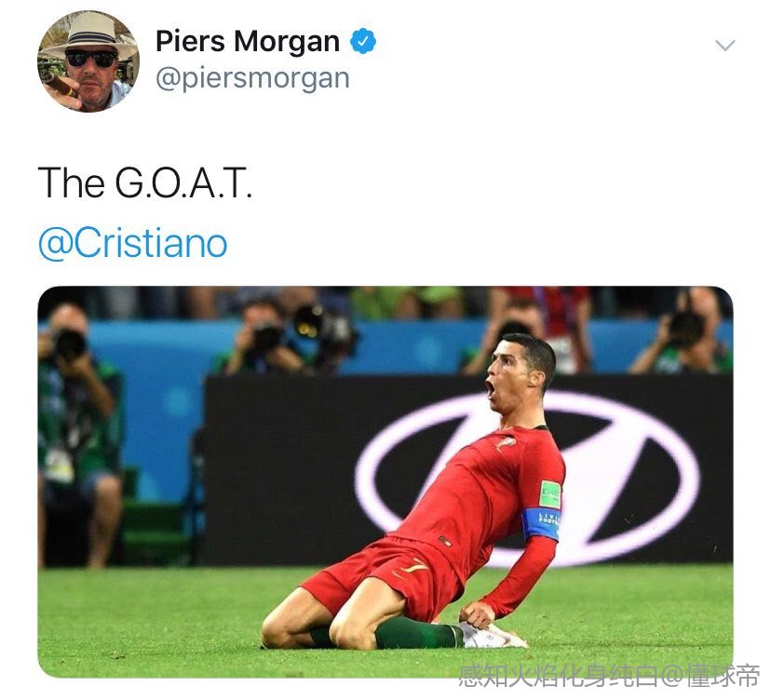Visit the @piersmorgan handle link
771x700 pixels.
252,78
